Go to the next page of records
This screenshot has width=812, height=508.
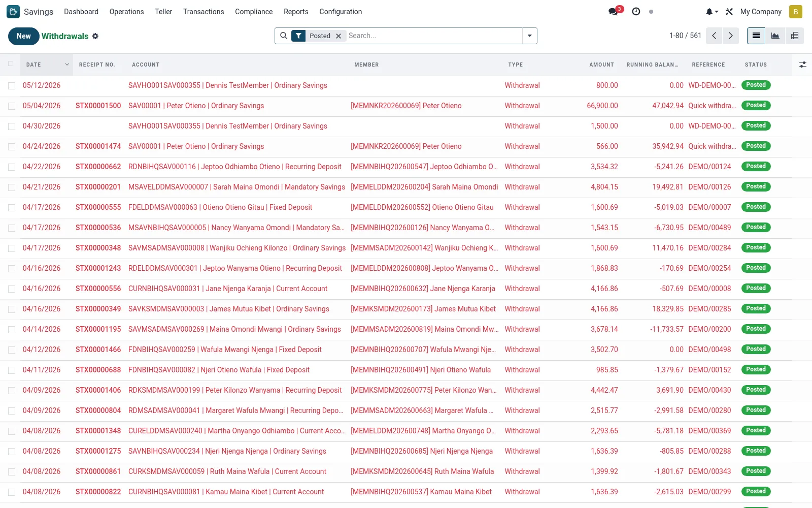click(731, 36)
